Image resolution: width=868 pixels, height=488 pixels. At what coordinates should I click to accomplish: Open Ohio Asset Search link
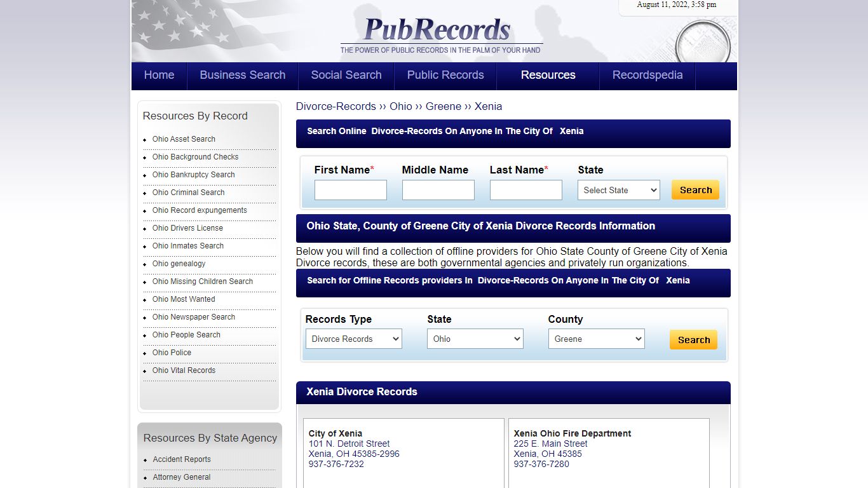tap(184, 139)
